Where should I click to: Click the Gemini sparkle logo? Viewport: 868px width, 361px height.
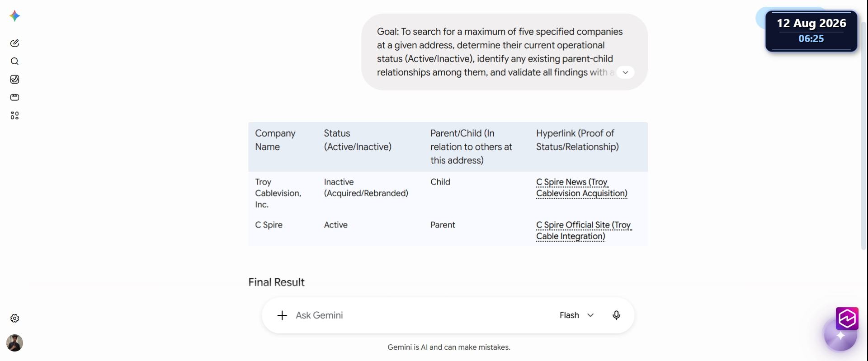tap(14, 16)
